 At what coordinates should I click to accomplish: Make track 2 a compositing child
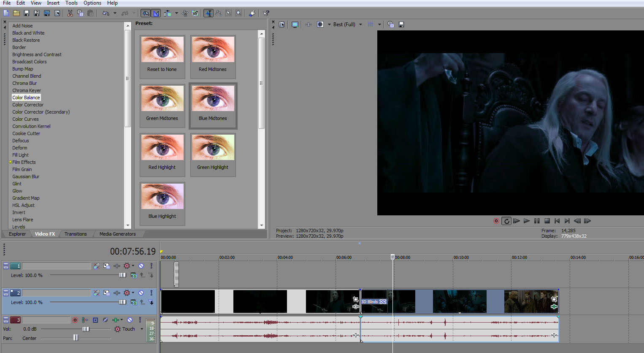pyautogui.click(x=151, y=302)
